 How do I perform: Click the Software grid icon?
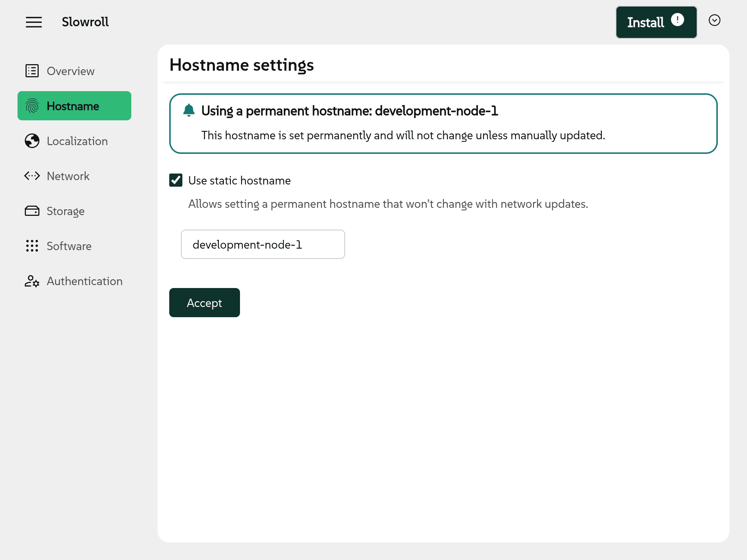pos(32,246)
